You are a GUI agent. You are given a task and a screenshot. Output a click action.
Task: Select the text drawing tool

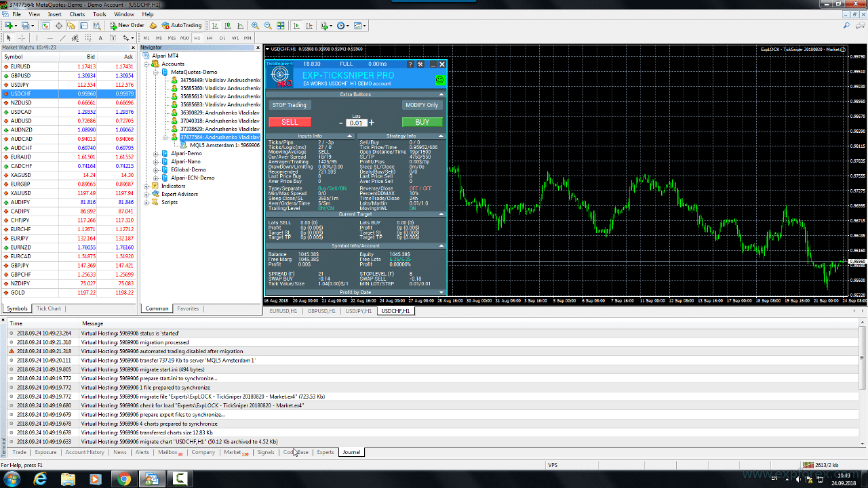click(100, 38)
